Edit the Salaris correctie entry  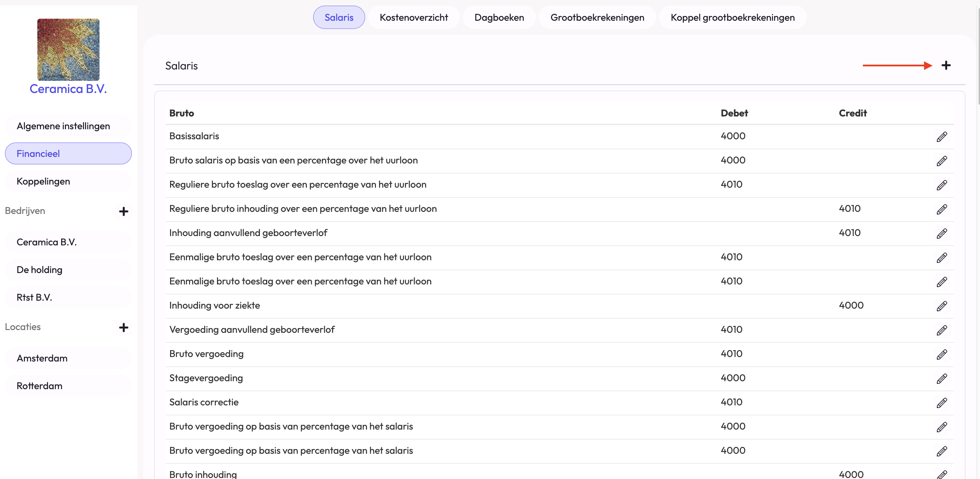pos(942,403)
